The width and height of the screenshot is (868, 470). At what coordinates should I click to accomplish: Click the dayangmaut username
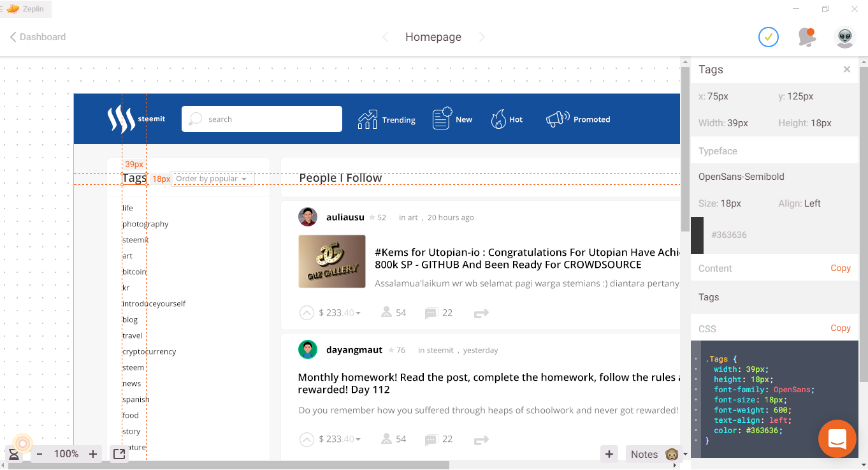click(354, 349)
